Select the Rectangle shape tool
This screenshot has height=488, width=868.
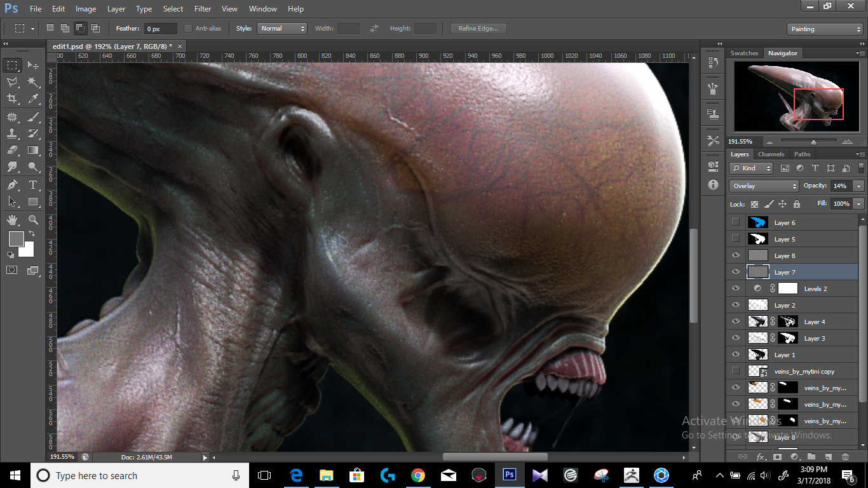tap(33, 202)
